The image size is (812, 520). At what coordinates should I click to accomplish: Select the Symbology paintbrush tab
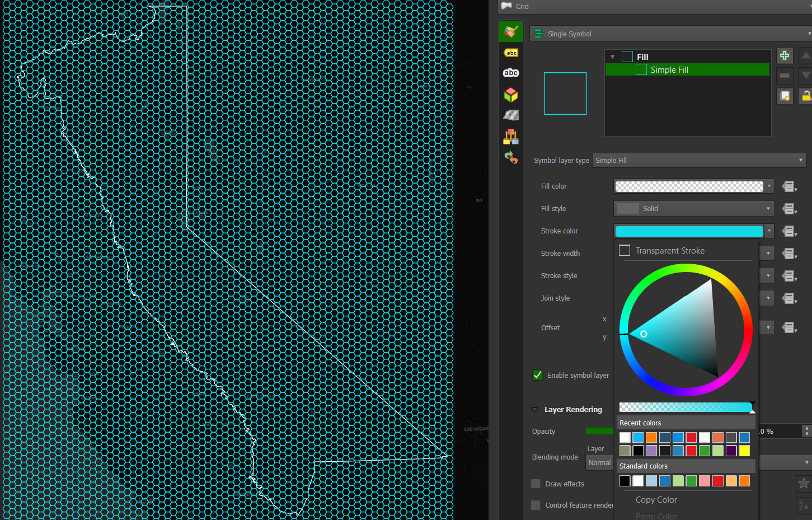(511, 31)
